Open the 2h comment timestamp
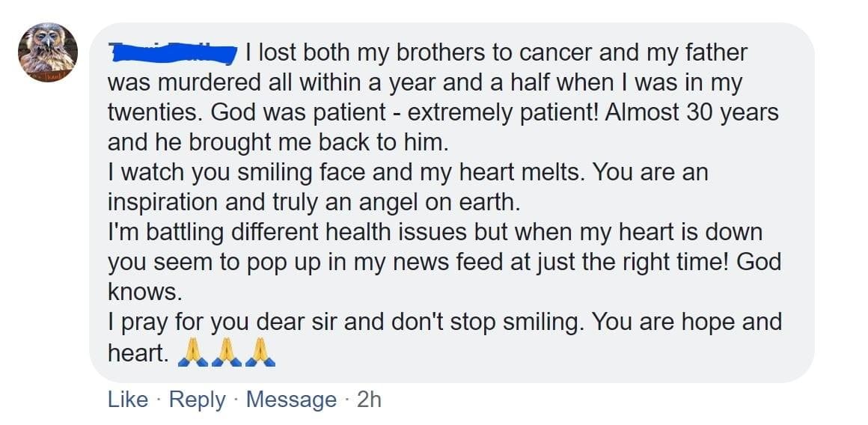This screenshot has height=425, width=868. click(x=369, y=400)
